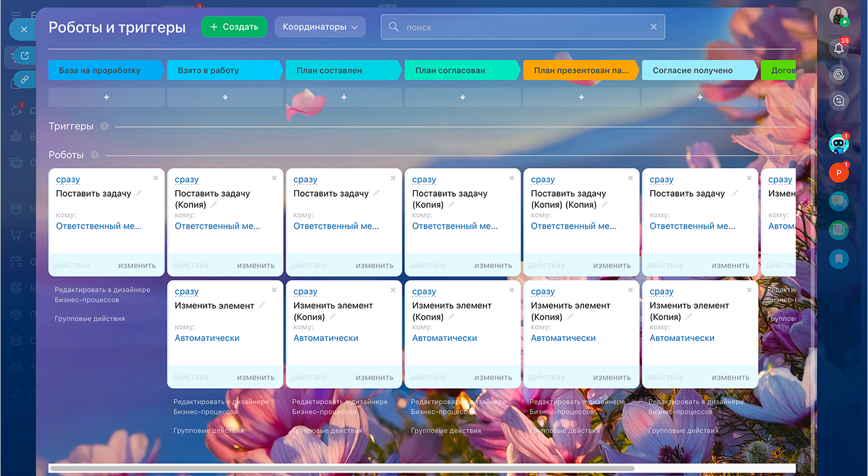The image size is (868, 476).
Task: Open the robot assistant avatar chat
Action: click(x=839, y=144)
